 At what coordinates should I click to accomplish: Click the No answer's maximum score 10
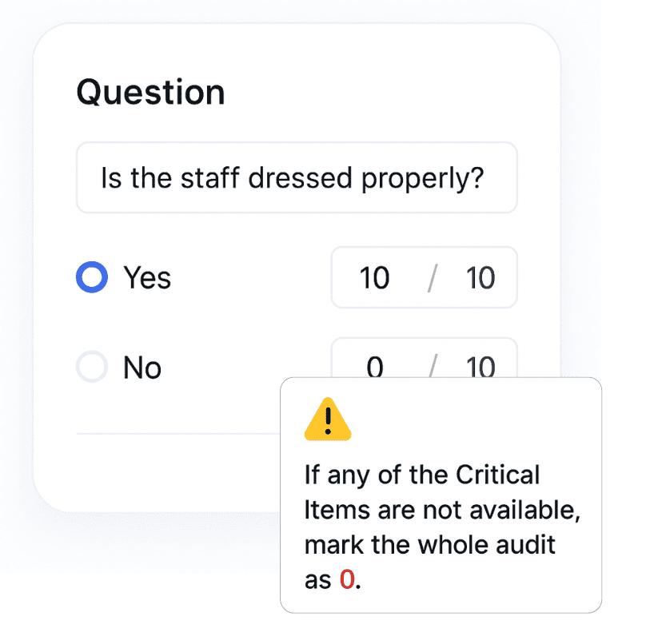pyautogui.click(x=481, y=368)
